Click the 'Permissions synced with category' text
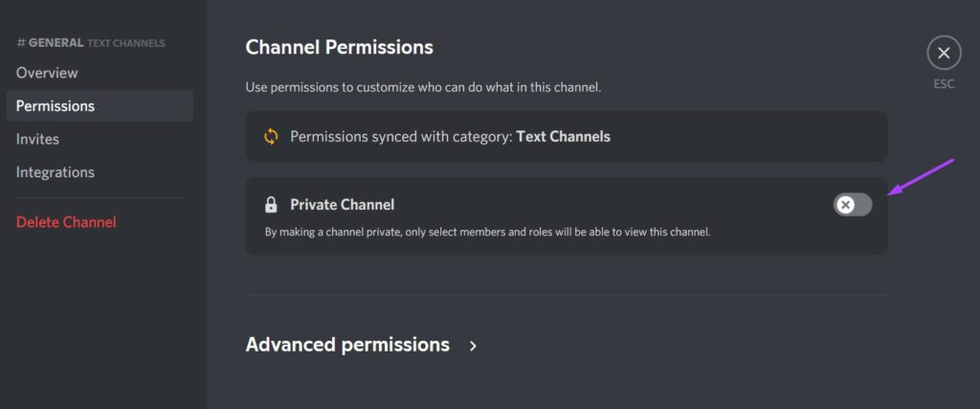This screenshot has height=409, width=980. (401, 136)
